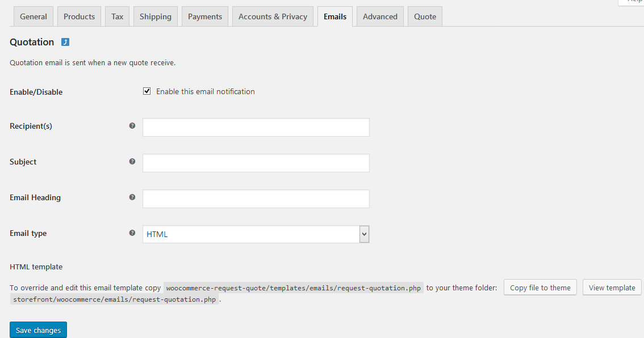Screen dimensions: 644x338
Task: Click the Help tab at top right
Action: [634, 2]
